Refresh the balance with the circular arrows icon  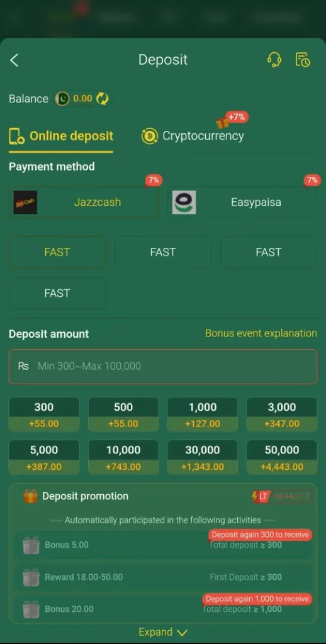[x=102, y=99]
